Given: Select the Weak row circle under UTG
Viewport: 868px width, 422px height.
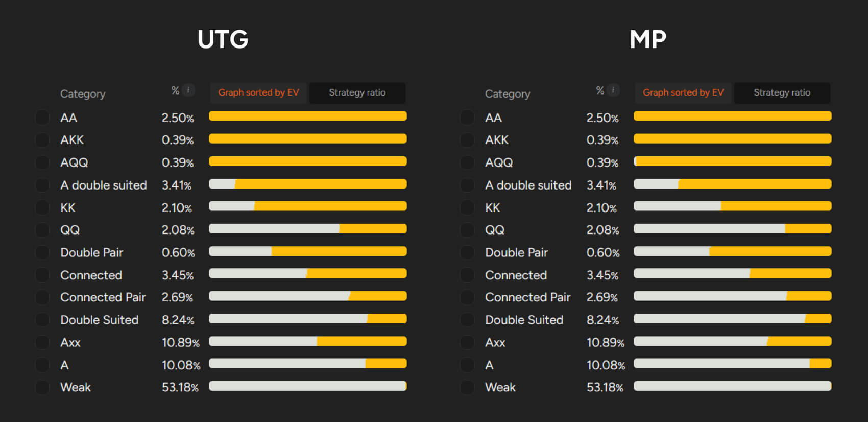Looking at the screenshot, I should pos(42,387).
